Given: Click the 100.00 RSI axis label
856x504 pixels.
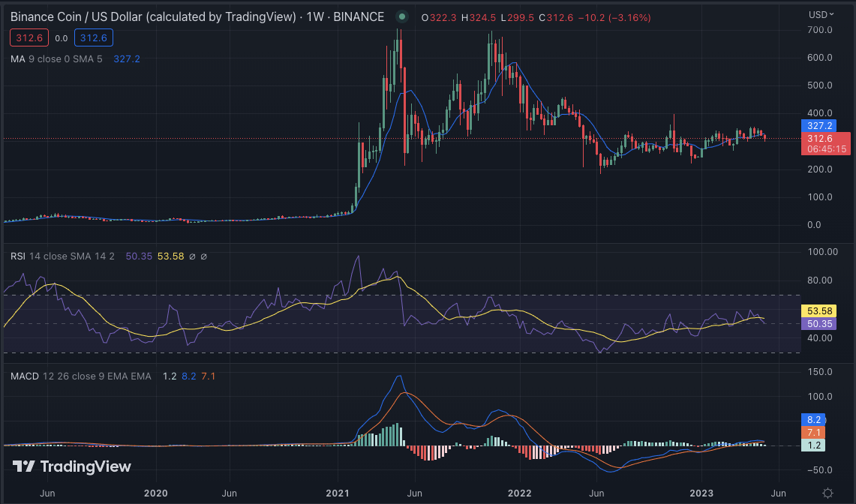Looking at the screenshot, I should click(x=822, y=252).
